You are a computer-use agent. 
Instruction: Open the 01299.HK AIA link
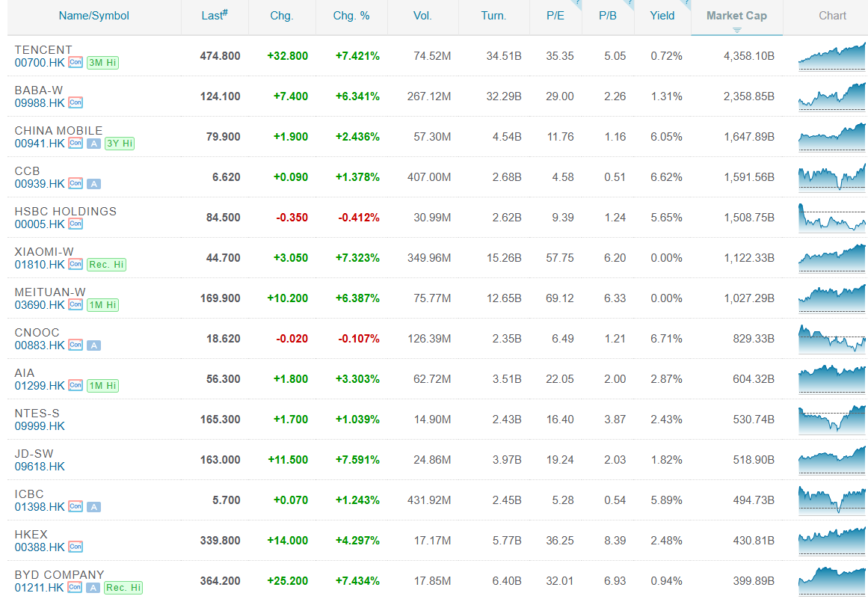click(40, 386)
